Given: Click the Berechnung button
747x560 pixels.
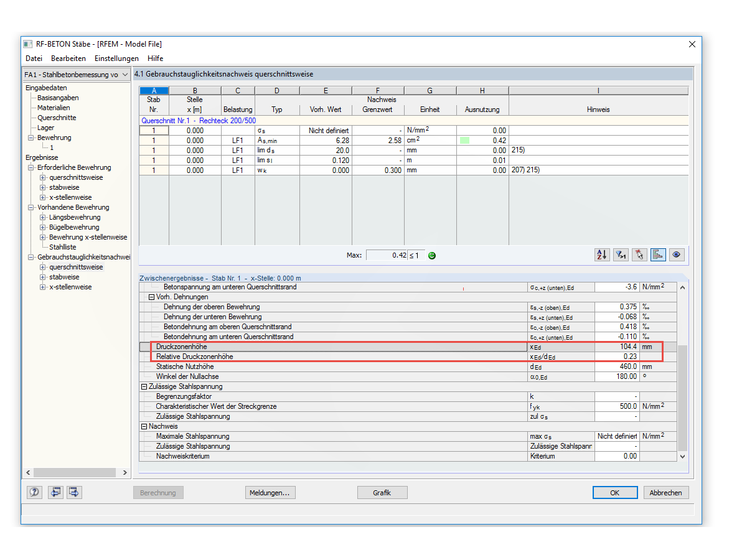Looking at the screenshot, I should click(158, 493).
